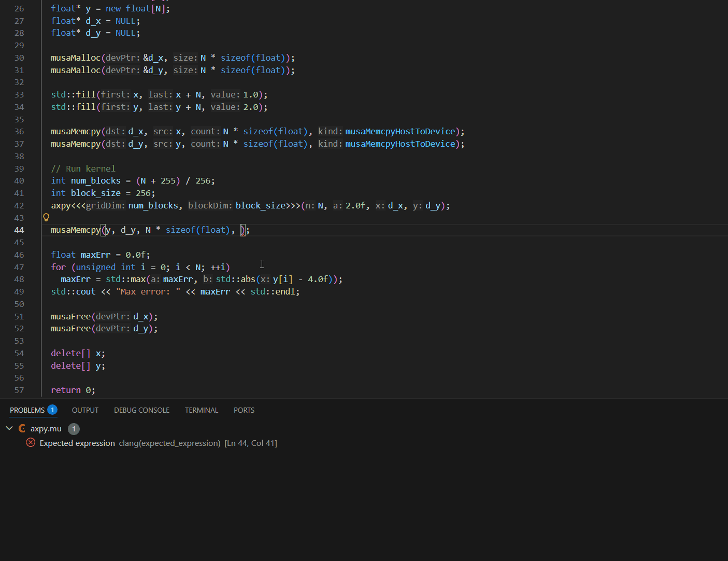Click 'std::max' on line 48

coord(126,279)
